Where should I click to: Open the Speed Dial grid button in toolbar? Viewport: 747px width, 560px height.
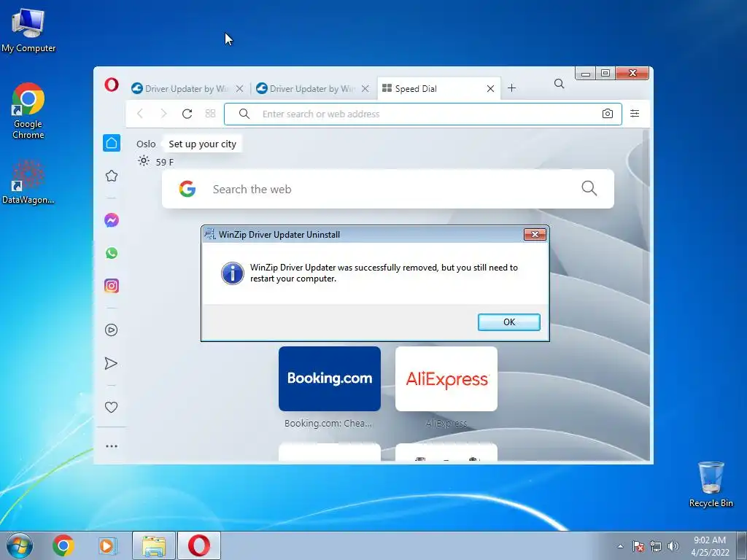(211, 113)
